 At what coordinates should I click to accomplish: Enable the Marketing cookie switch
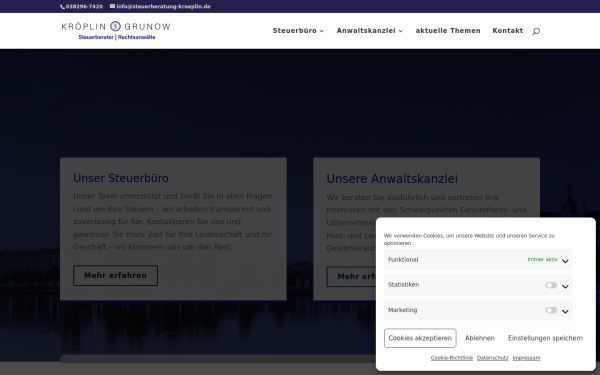tap(551, 310)
